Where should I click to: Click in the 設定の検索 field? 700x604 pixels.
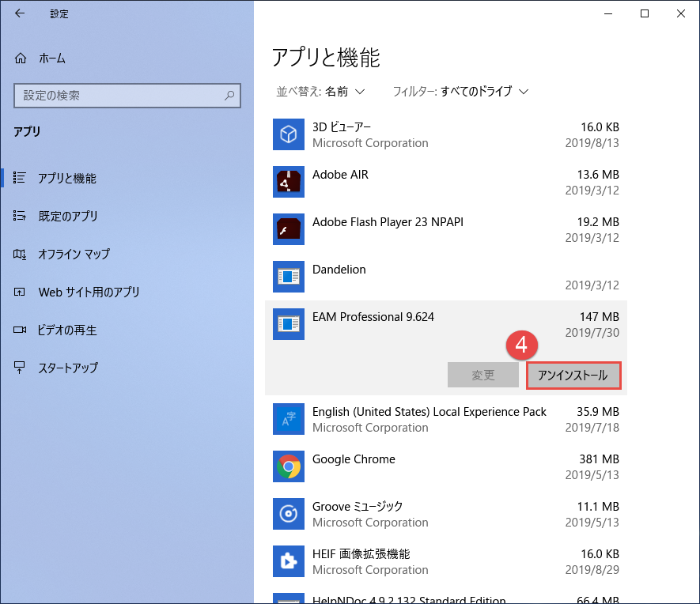click(127, 96)
